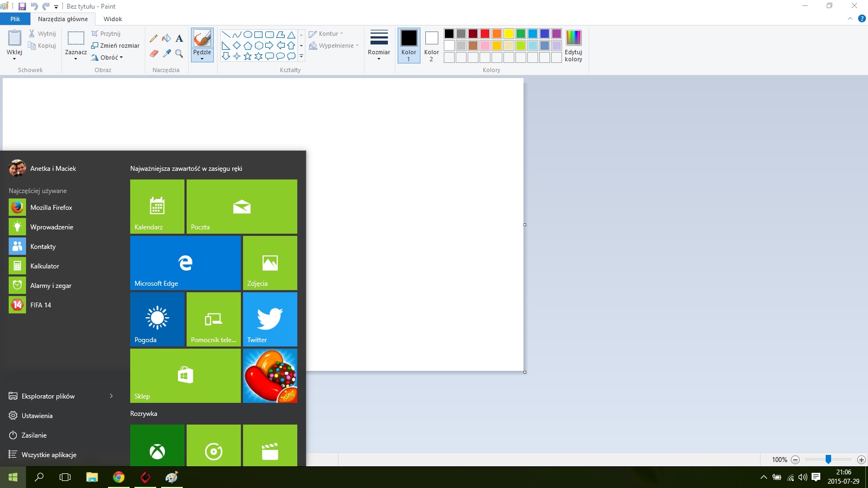Click the undo arrow in title bar

pyautogui.click(x=34, y=7)
